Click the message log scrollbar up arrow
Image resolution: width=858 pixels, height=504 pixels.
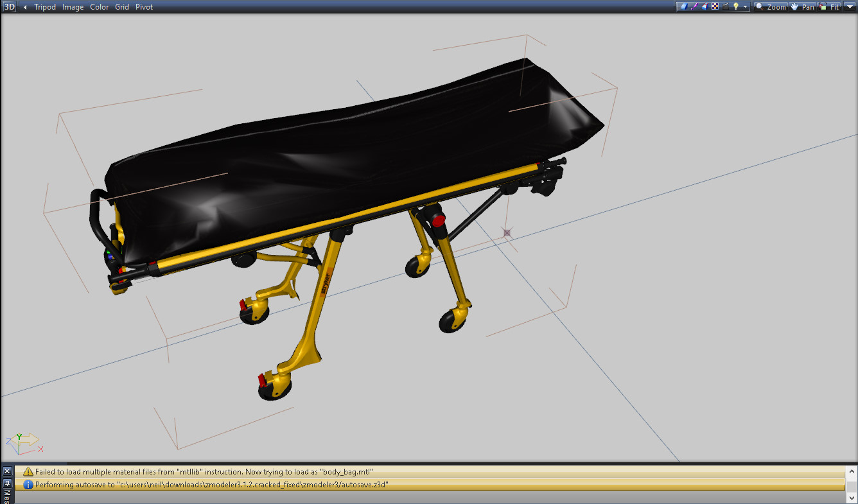[851, 470]
